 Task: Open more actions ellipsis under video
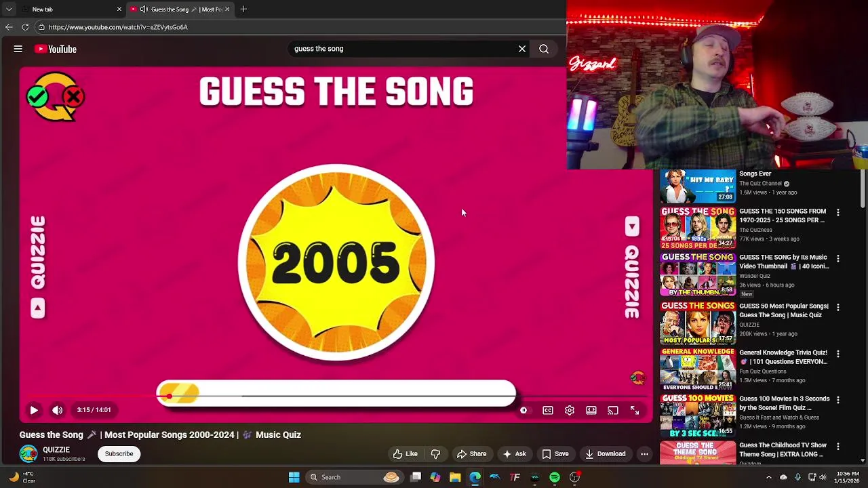[x=645, y=454]
